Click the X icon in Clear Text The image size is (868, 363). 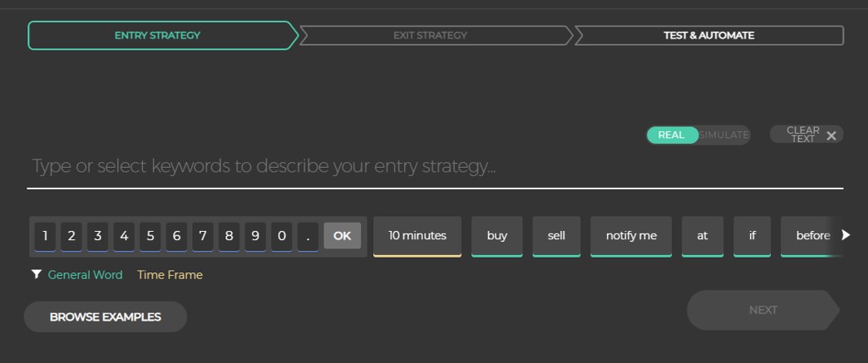point(831,135)
